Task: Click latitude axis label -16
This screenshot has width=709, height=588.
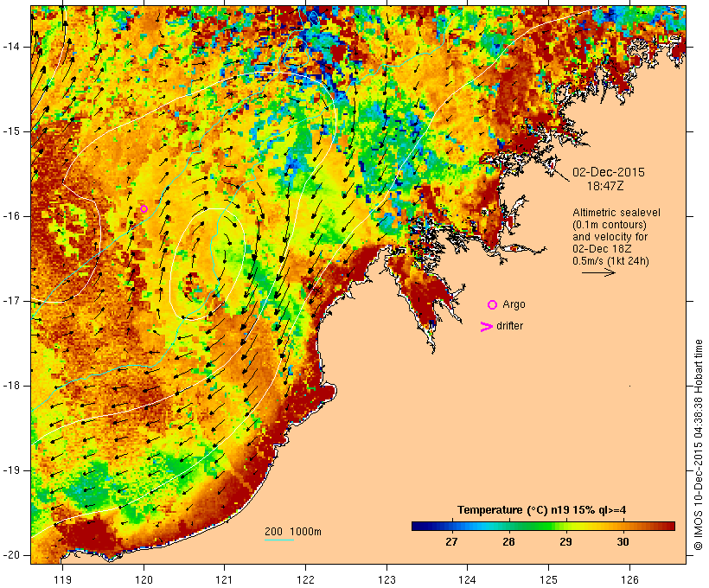Action: pyautogui.click(x=10, y=216)
